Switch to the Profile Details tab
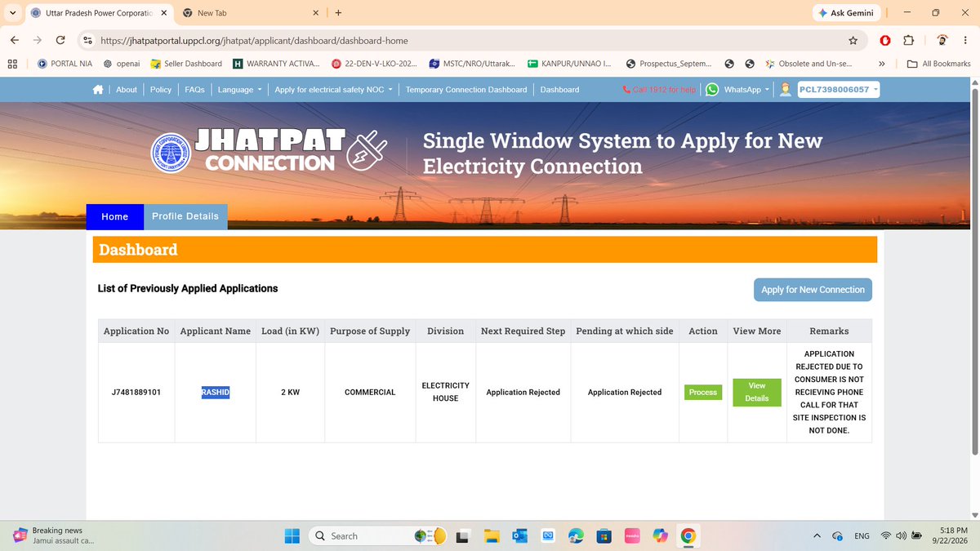This screenshot has height=551, width=980. point(185,216)
